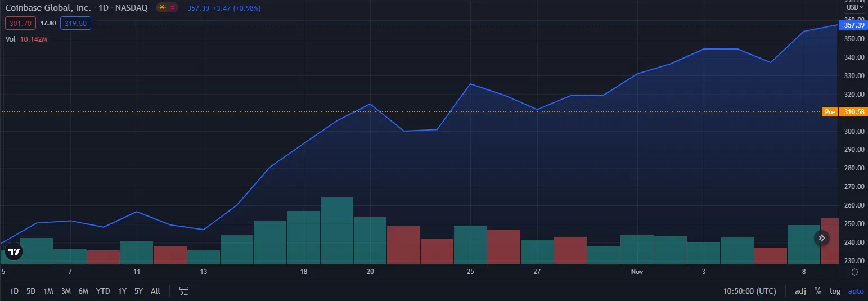Image resolution: width=868 pixels, height=301 pixels.
Task: Select the 1D time range
Action: coord(14,291)
